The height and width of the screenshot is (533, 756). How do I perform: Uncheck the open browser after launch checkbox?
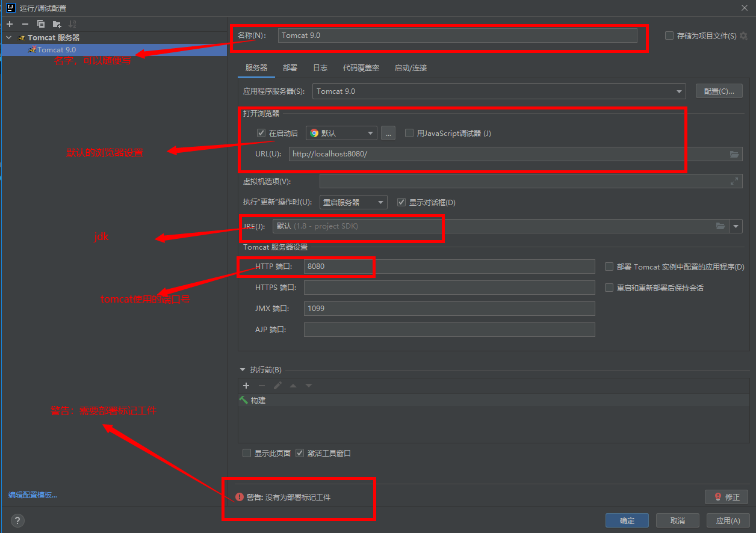(x=261, y=134)
